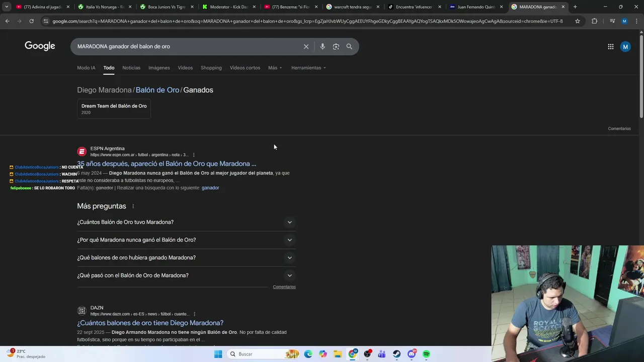Image resolution: width=644 pixels, height=362 pixels.
Task: Open DAZN link ¿Cuántos balones de oro tiene Diego Maradona?
Action: pos(150,323)
